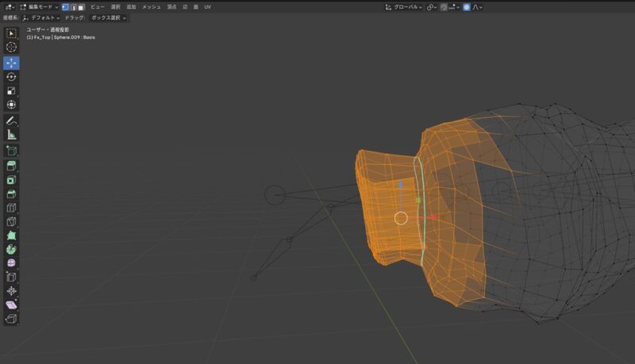Open the メッシュ menu

(x=151, y=6)
